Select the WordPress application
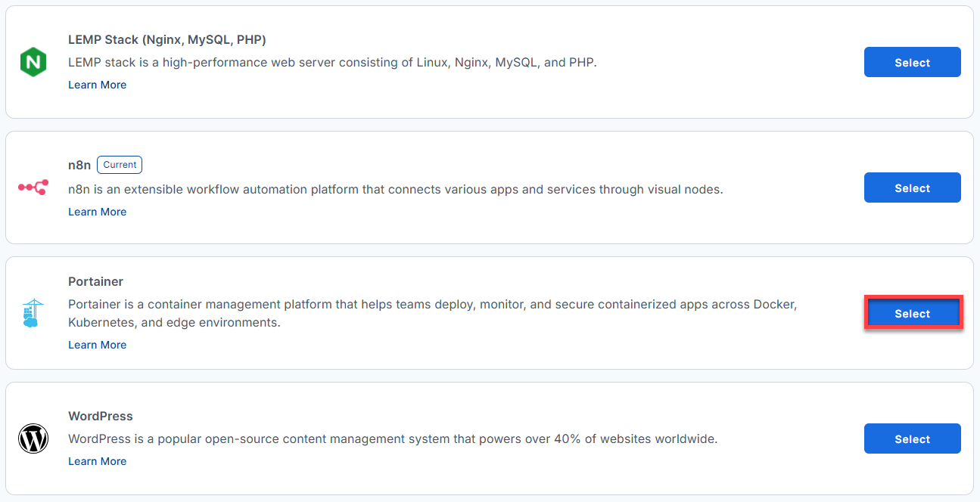 click(x=912, y=438)
